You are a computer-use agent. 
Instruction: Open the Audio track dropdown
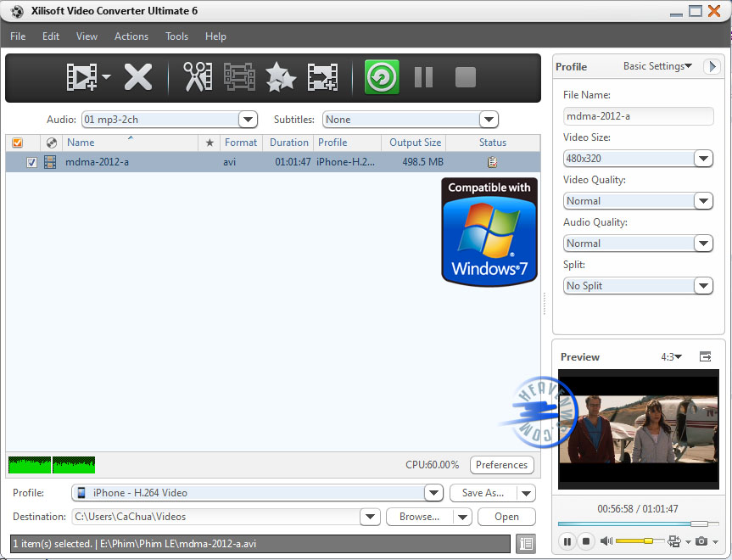coord(247,120)
